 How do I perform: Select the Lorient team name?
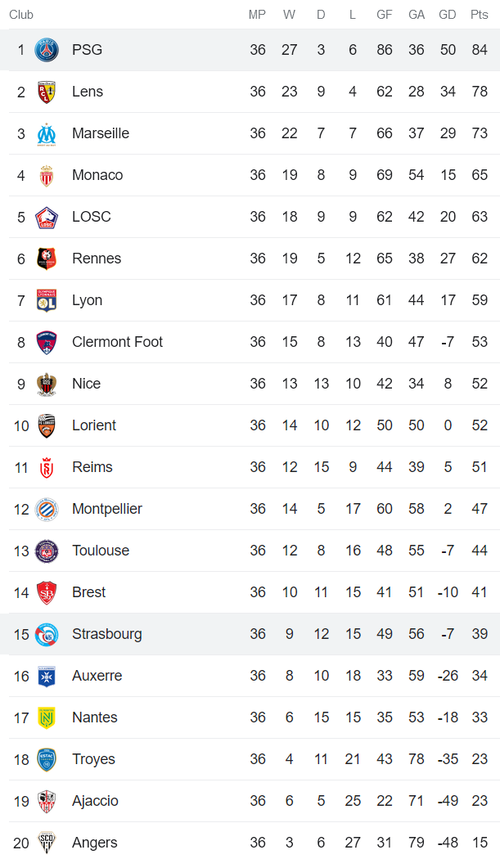[93, 425]
